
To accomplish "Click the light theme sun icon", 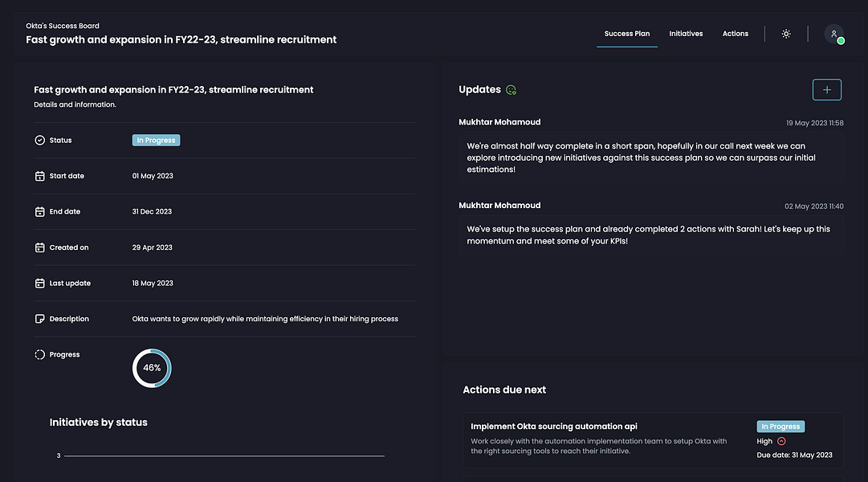I will pyautogui.click(x=786, y=34).
